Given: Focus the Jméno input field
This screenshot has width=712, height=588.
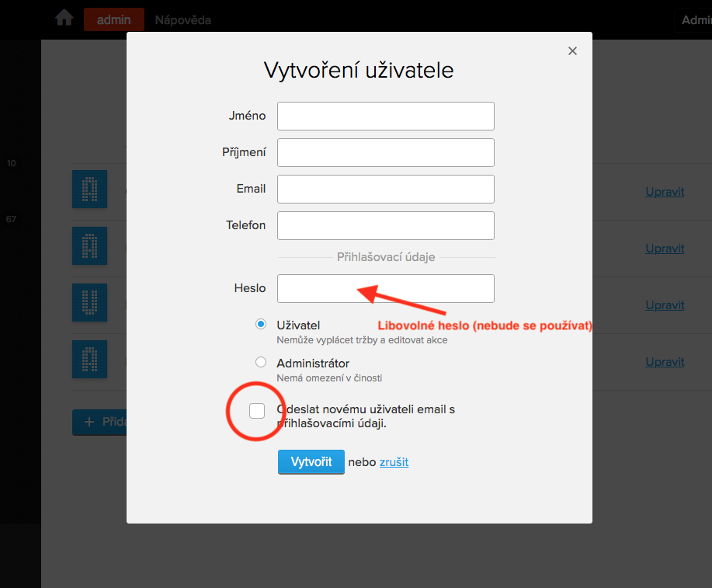Looking at the screenshot, I should pyautogui.click(x=385, y=116).
